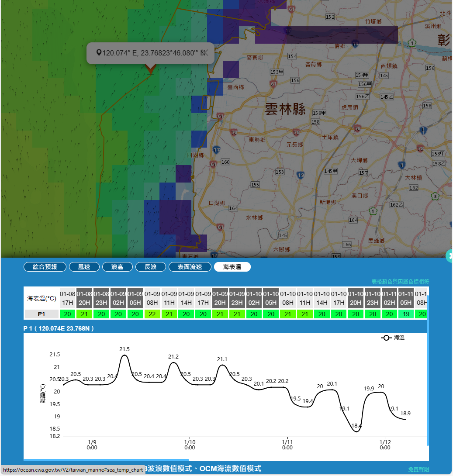Select the 風速 tab
453x476 pixels.
tap(84, 267)
